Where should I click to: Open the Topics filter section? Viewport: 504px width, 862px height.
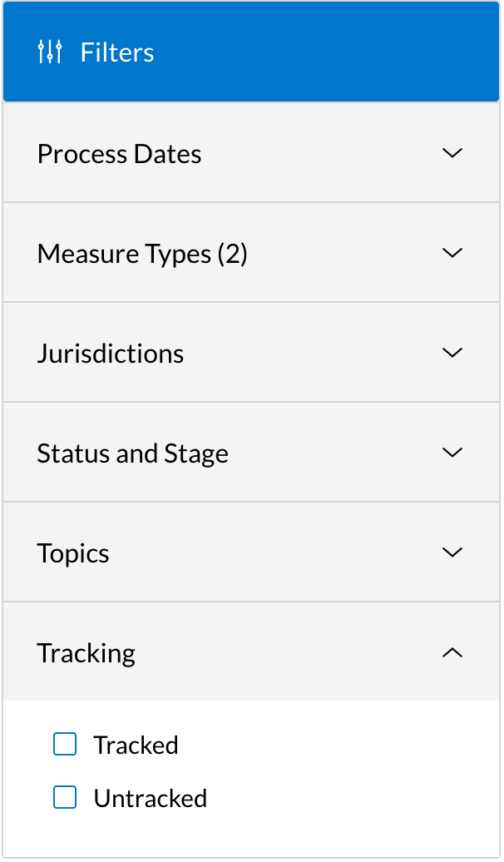(73, 552)
